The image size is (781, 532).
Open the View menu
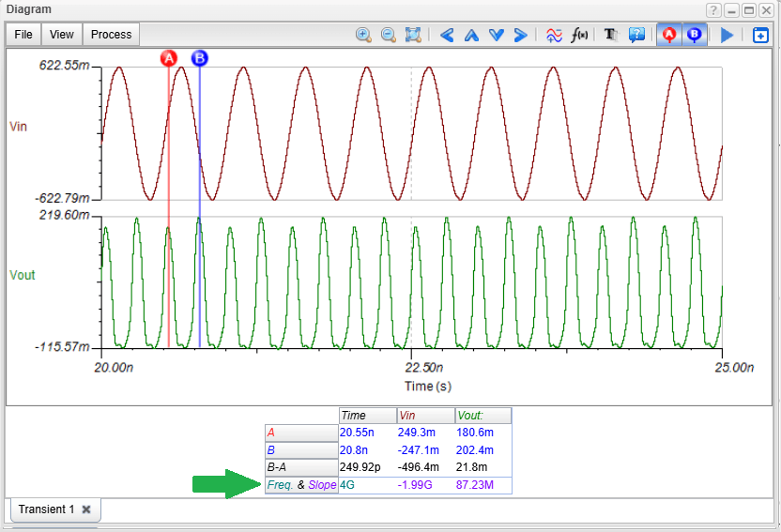click(62, 35)
